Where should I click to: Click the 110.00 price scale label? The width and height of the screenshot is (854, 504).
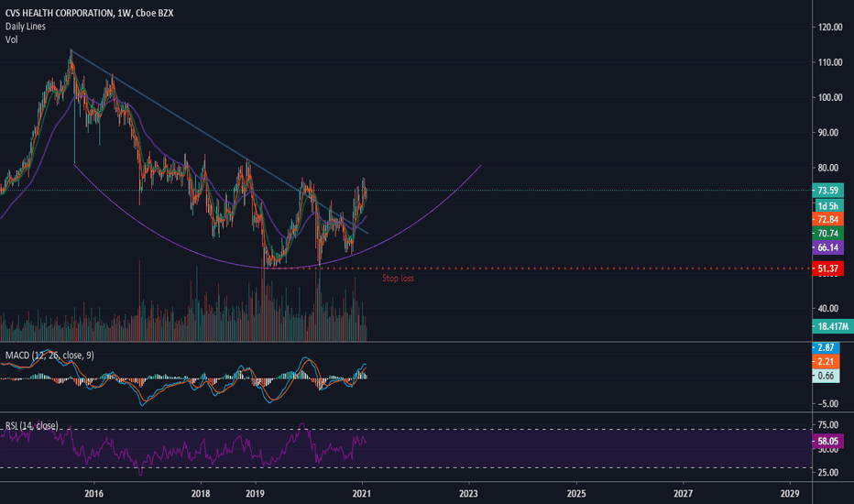[830, 62]
